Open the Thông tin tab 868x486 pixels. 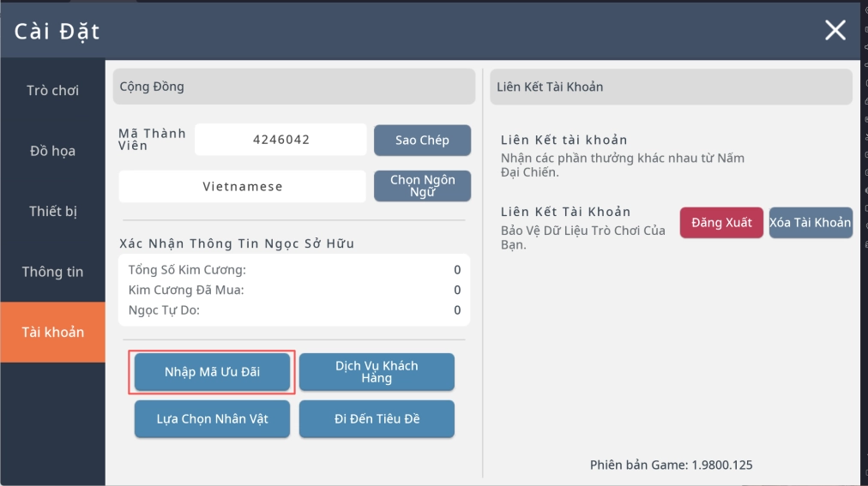(52, 272)
